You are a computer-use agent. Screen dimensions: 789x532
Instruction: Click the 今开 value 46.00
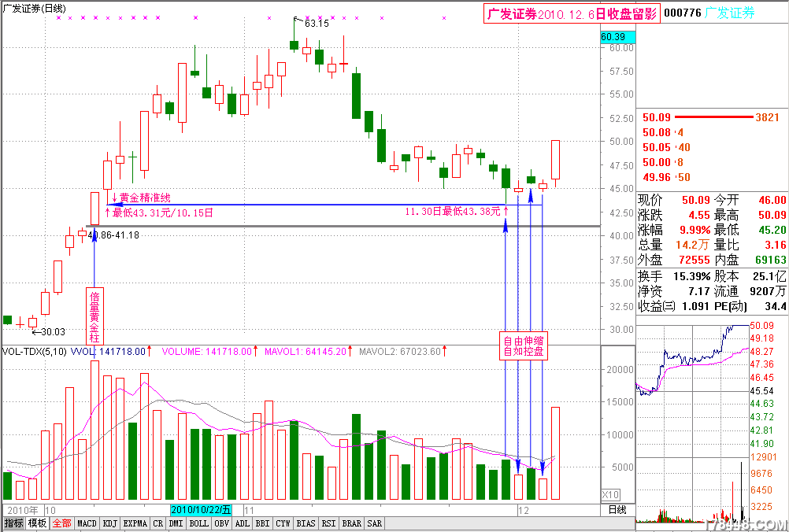pyautogui.click(x=772, y=200)
